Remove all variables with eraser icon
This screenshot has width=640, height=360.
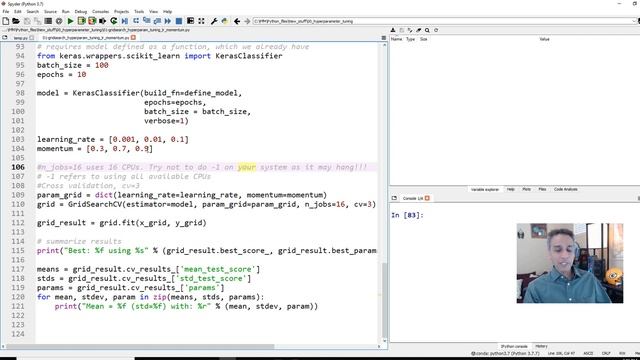coord(419,30)
